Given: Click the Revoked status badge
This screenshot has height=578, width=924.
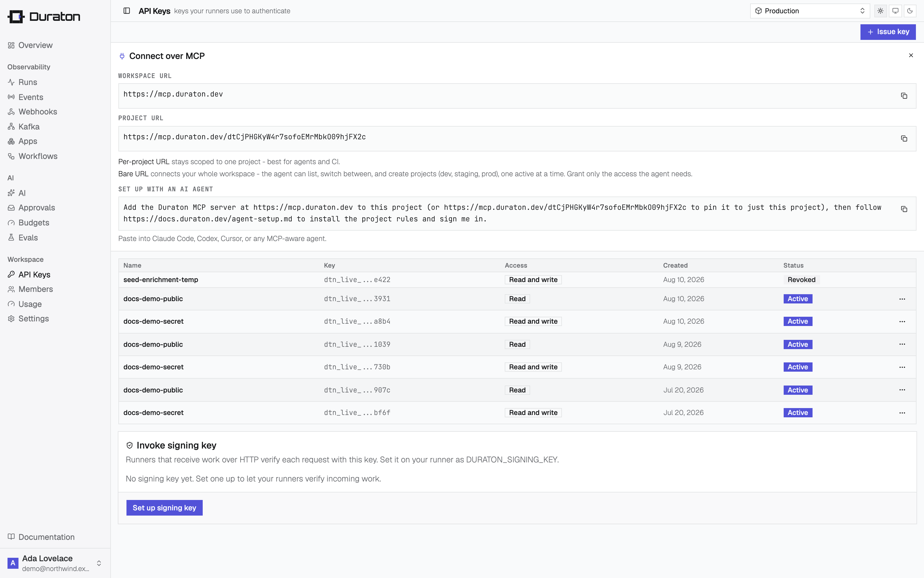Looking at the screenshot, I should click(802, 279).
